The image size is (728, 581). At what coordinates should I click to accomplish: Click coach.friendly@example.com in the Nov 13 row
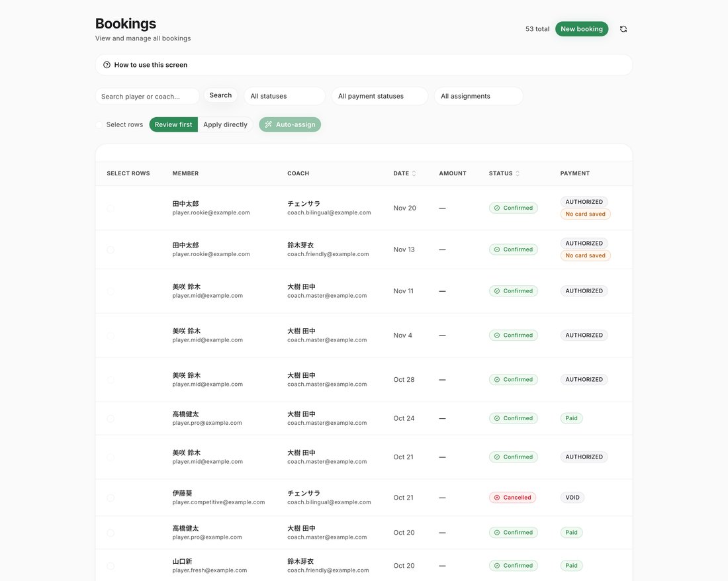pos(328,254)
